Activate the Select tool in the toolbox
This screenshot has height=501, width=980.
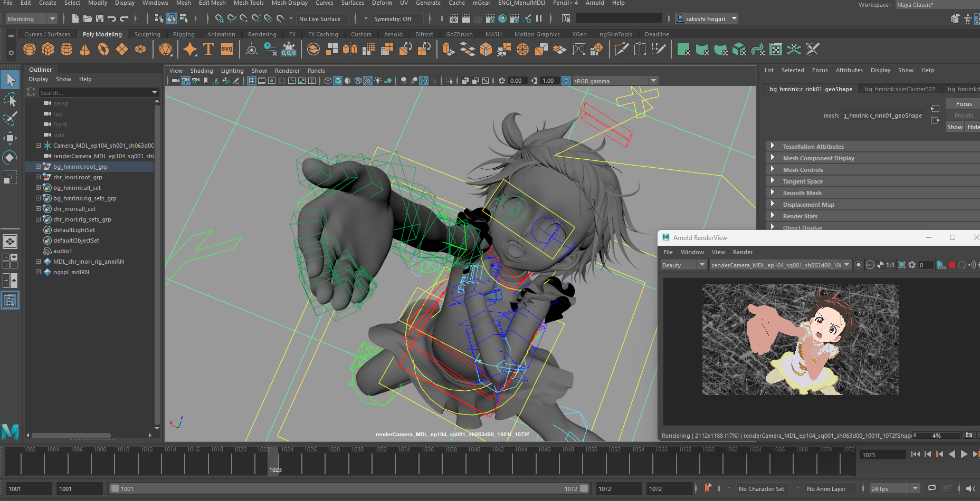pyautogui.click(x=10, y=80)
